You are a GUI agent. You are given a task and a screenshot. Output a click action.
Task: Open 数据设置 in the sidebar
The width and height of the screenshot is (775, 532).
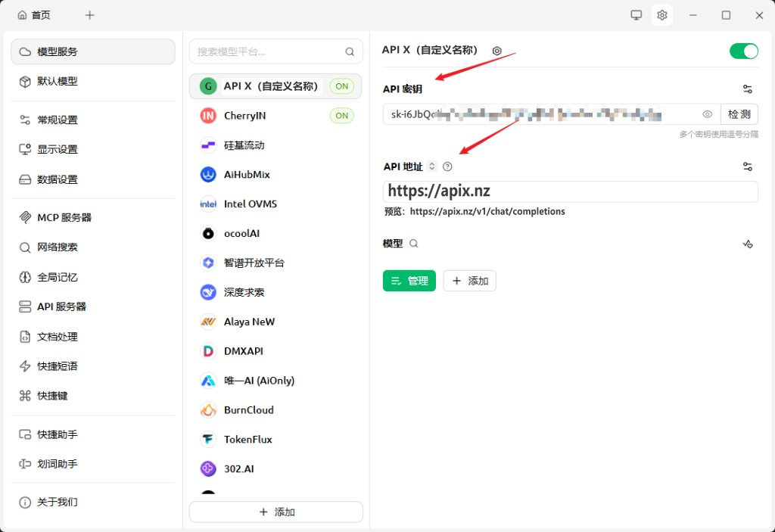tap(93, 179)
